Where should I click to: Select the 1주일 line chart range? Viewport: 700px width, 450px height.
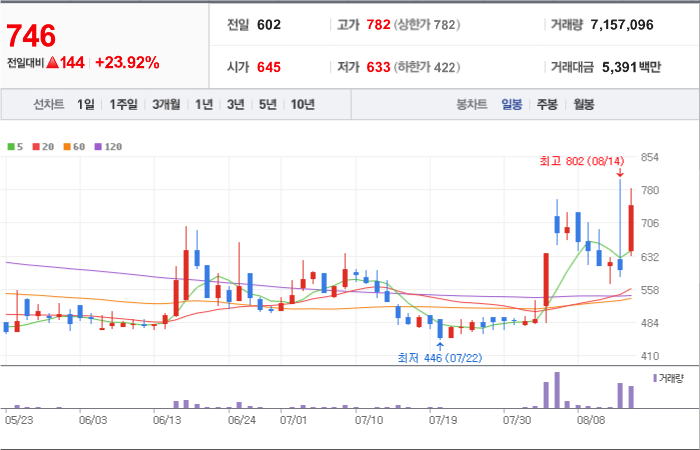point(123,104)
